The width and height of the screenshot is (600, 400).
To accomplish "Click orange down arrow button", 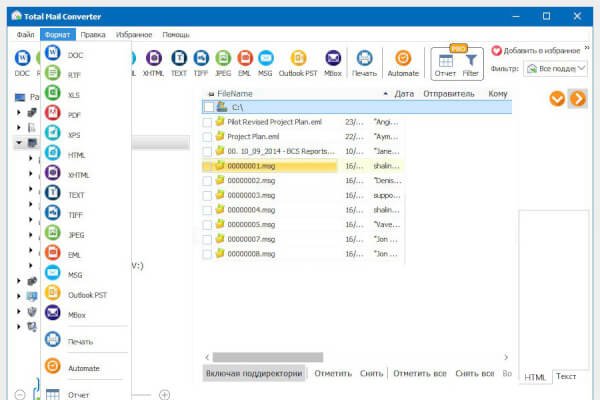I will pos(557,98).
